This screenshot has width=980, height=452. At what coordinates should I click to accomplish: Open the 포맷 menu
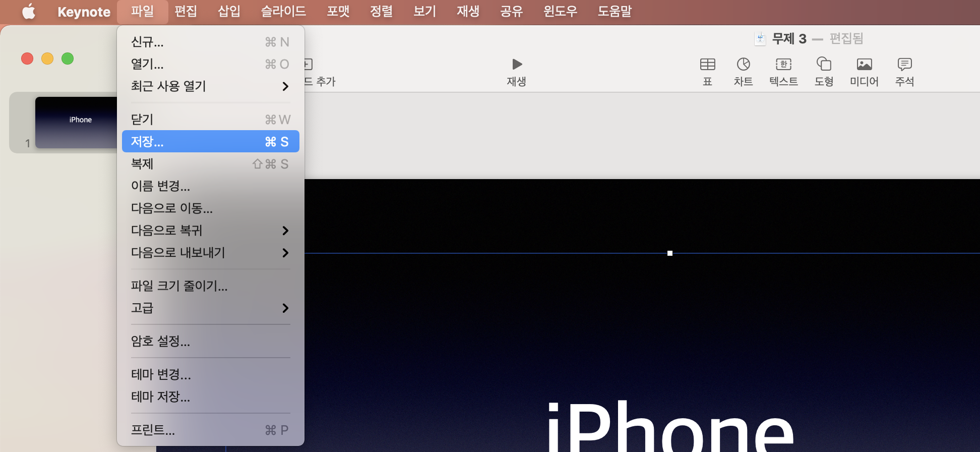(338, 12)
